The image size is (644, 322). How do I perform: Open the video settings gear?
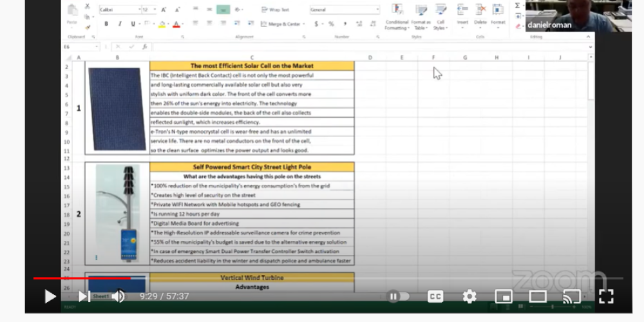[x=469, y=296]
